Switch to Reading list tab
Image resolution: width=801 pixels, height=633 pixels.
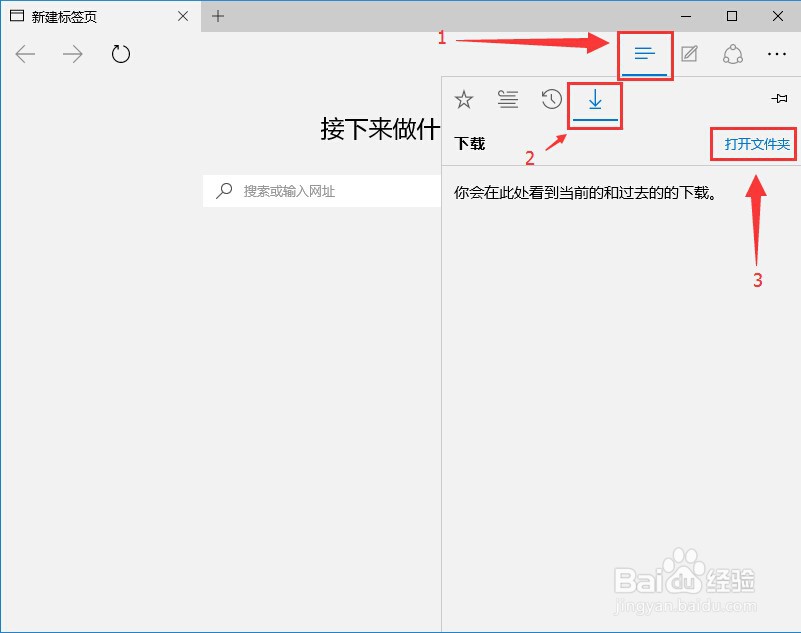508,100
